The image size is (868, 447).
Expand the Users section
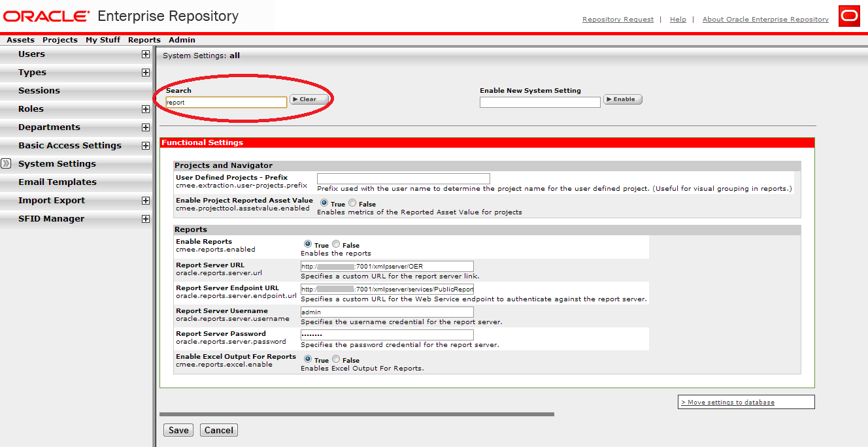tap(145, 54)
